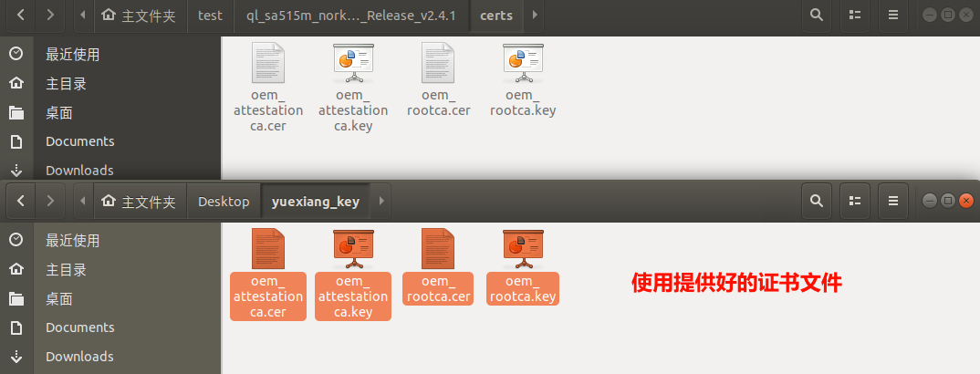980x374 pixels.
Task: Open oem_attestationca.cer in the certs folder
Action: [x=268, y=87]
